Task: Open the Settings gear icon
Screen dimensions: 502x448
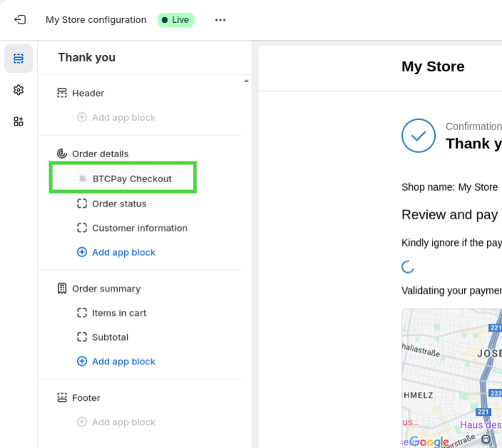Action: 19,90
